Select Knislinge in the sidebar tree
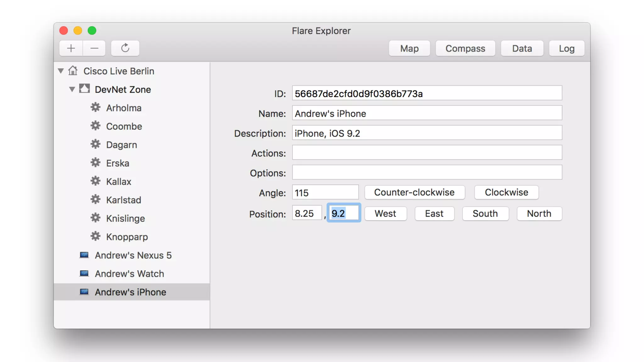Viewport: 644px width, 362px height. pos(125,218)
